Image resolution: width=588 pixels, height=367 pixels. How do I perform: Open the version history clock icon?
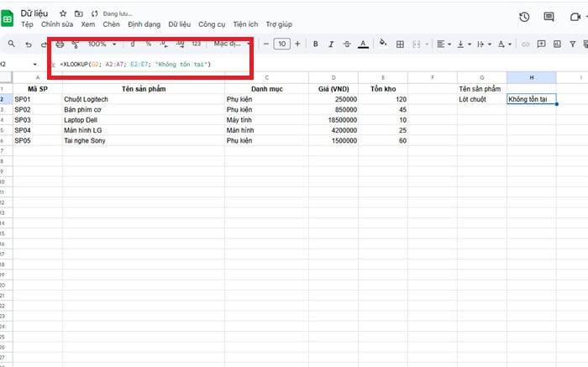pyautogui.click(x=524, y=17)
